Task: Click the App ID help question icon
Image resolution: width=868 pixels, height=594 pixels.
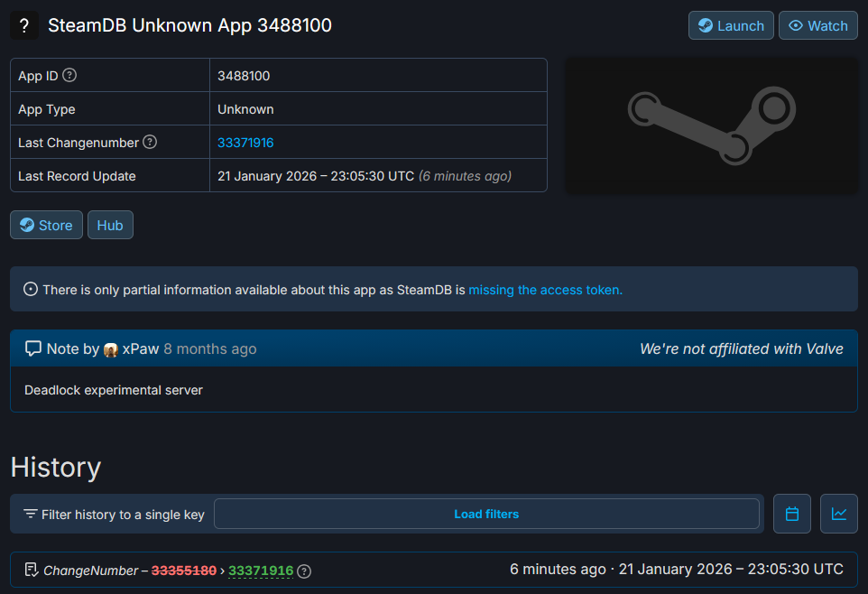Action: (69, 75)
